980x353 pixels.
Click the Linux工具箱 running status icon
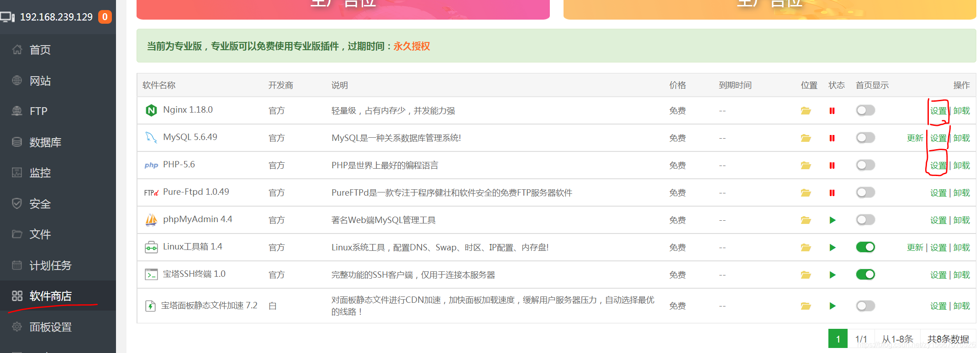click(832, 248)
